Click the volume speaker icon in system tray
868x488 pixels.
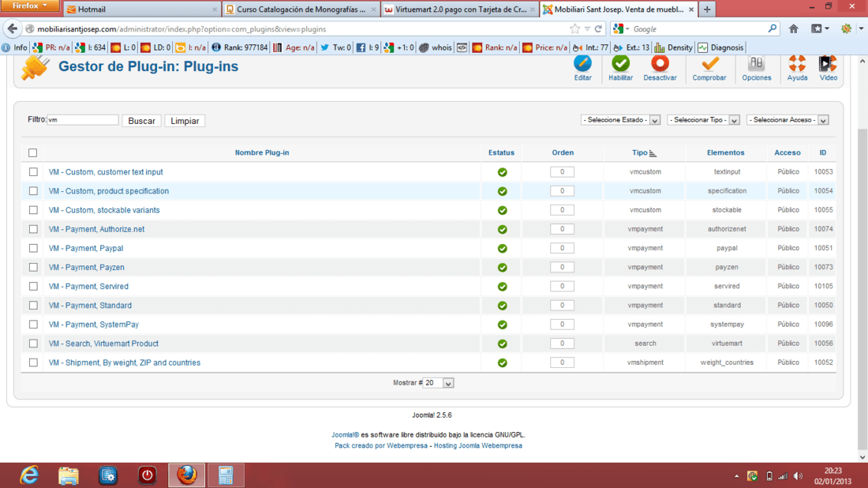pos(798,476)
